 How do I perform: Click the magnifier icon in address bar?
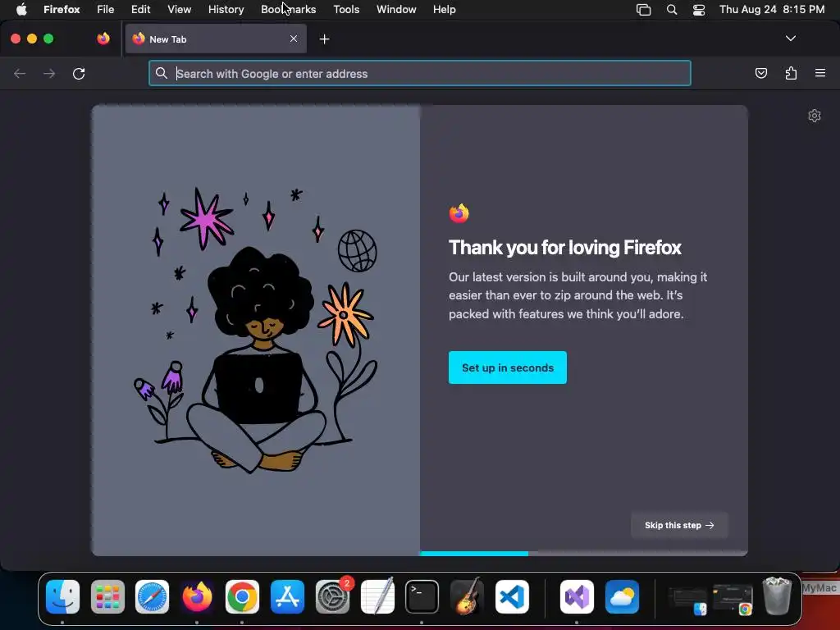click(x=162, y=73)
